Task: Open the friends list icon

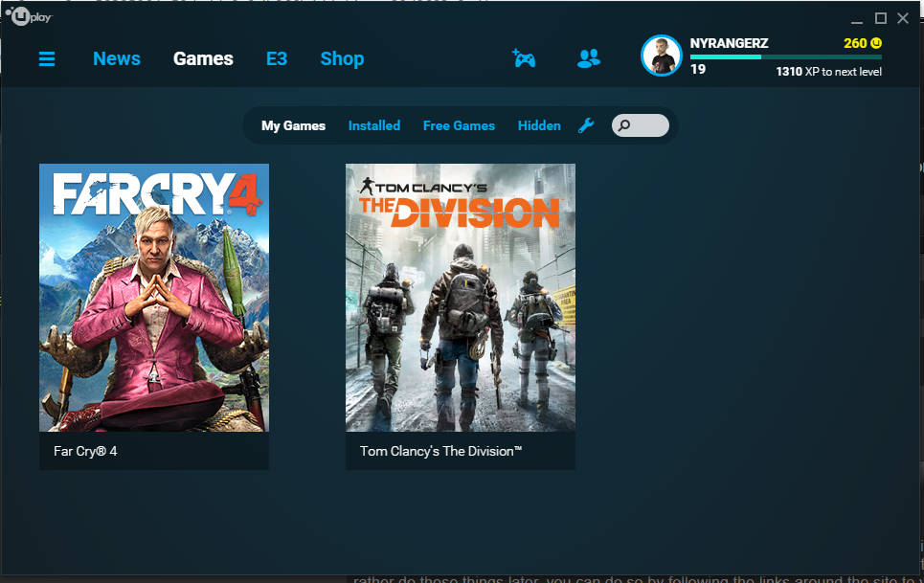Action: pyautogui.click(x=589, y=58)
